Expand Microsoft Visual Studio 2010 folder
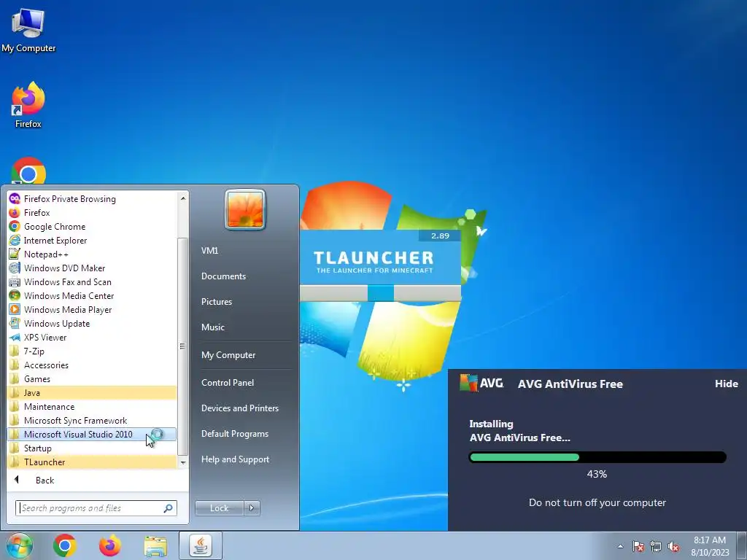Screen dimensions: 747x560 tap(91, 435)
